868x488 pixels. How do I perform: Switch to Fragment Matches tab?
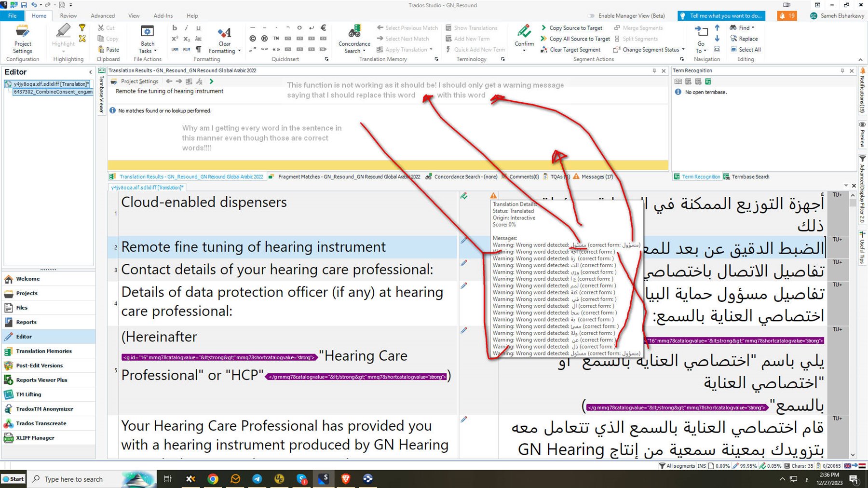[344, 176]
